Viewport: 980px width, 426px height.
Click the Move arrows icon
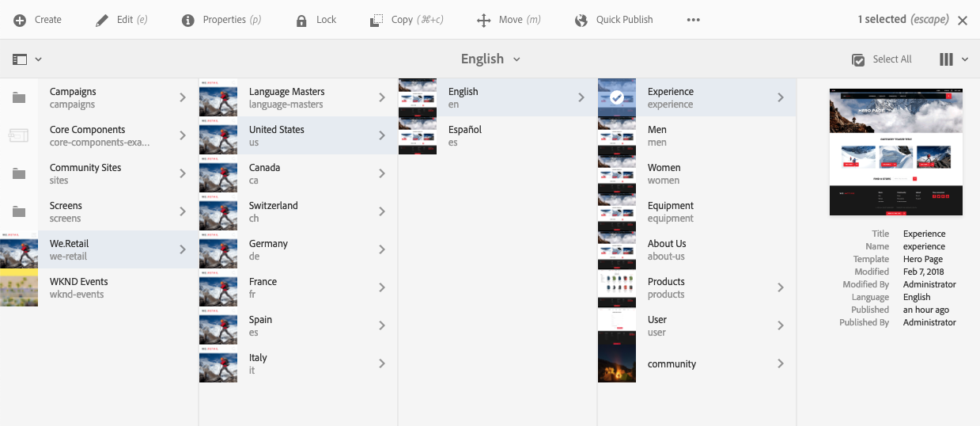pyautogui.click(x=484, y=21)
